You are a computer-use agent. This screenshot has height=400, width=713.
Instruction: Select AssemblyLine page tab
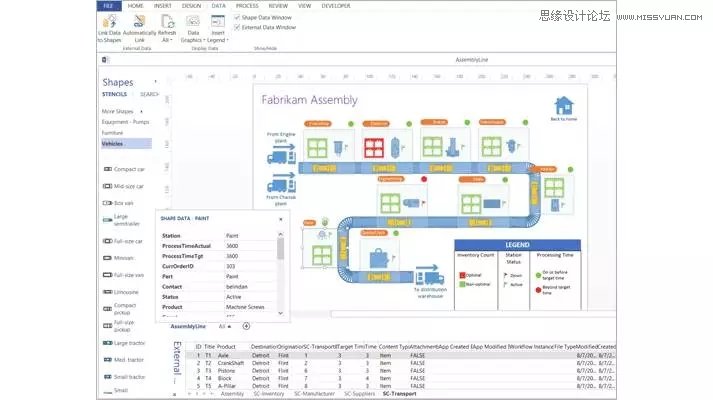click(188, 326)
